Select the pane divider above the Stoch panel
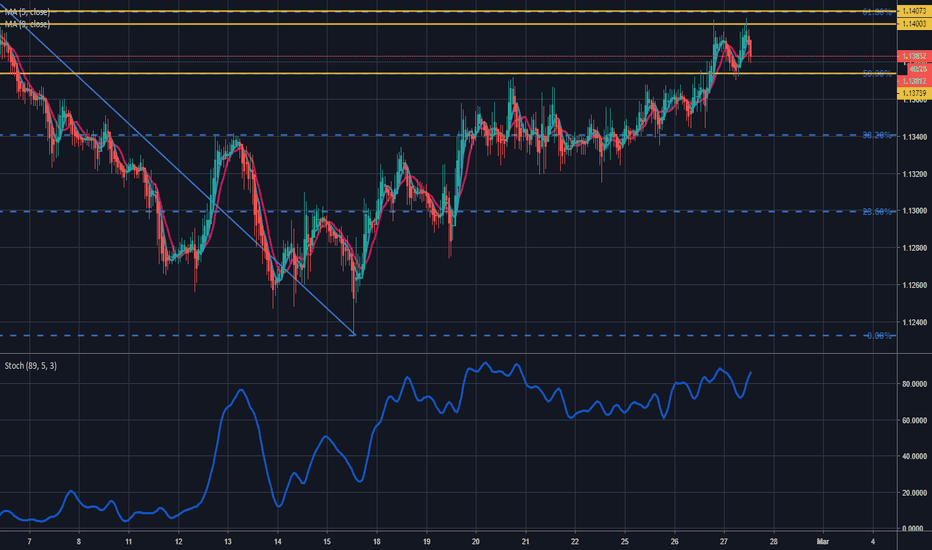The width and height of the screenshot is (932, 550). click(448, 354)
